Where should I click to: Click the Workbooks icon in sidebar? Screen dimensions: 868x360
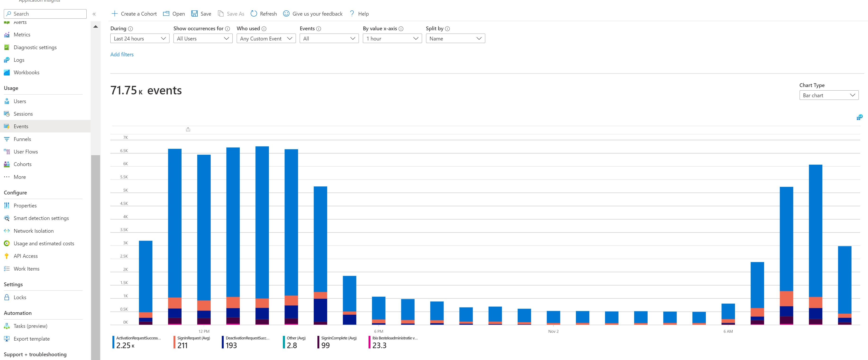point(7,72)
